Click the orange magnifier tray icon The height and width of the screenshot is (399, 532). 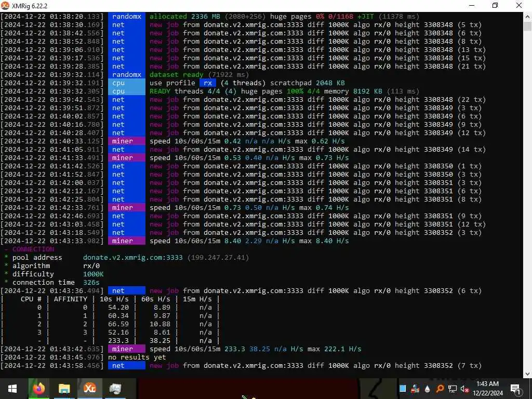pos(440,389)
